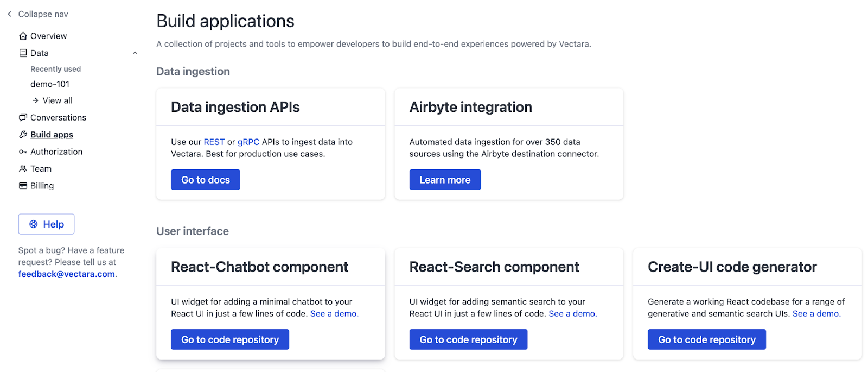
Task: Open the Conversations menu item
Action: pos(58,117)
